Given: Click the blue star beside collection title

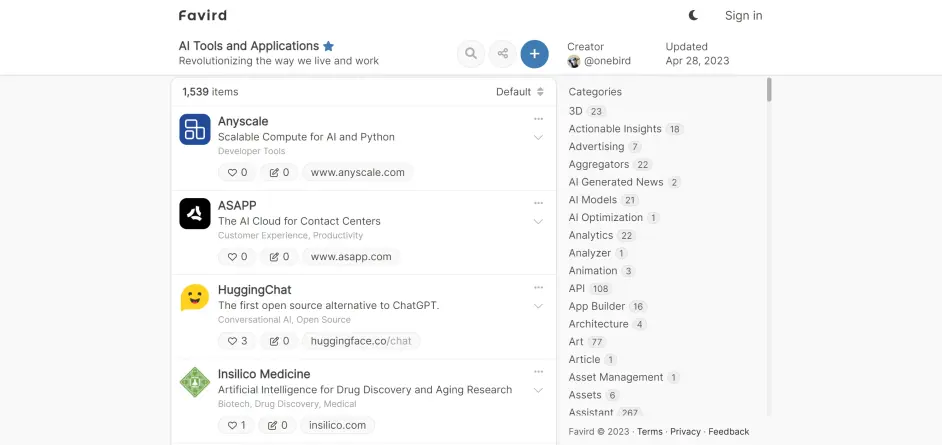Looking at the screenshot, I should click(329, 46).
